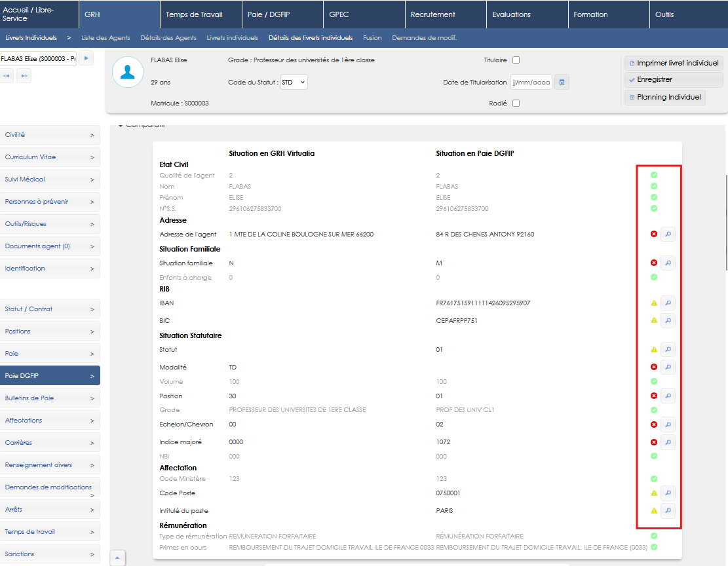This screenshot has height=566, width=728.
Task: Open calendar picker for Date de Titularisation
Action: tap(562, 83)
